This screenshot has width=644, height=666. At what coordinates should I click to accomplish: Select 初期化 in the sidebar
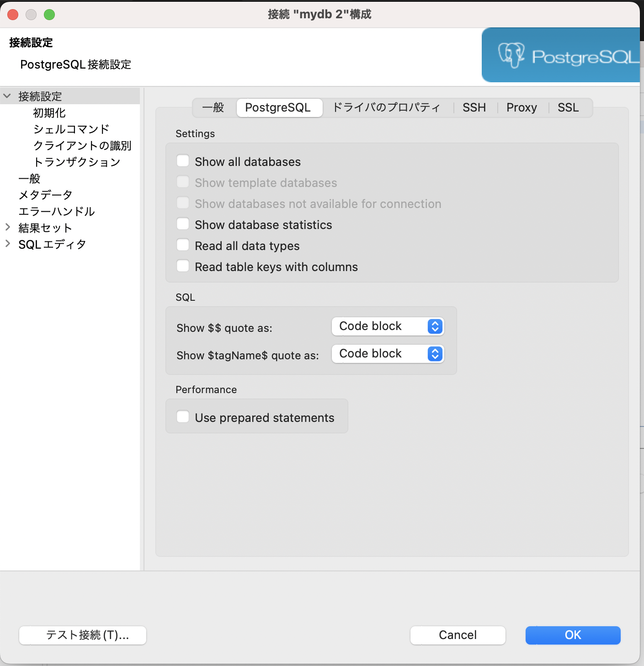pyautogui.click(x=48, y=112)
